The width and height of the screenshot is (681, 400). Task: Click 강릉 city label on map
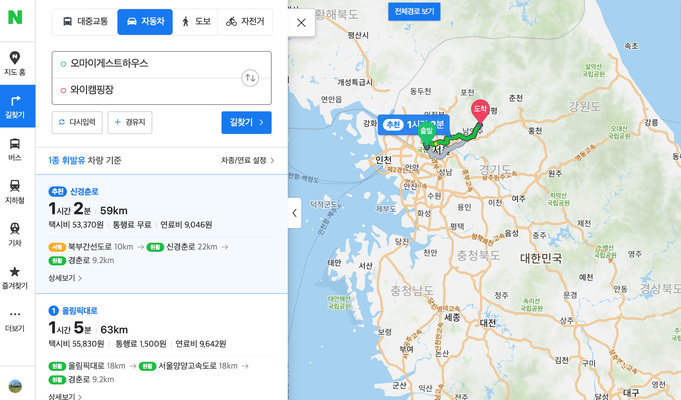tap(651, 123)
